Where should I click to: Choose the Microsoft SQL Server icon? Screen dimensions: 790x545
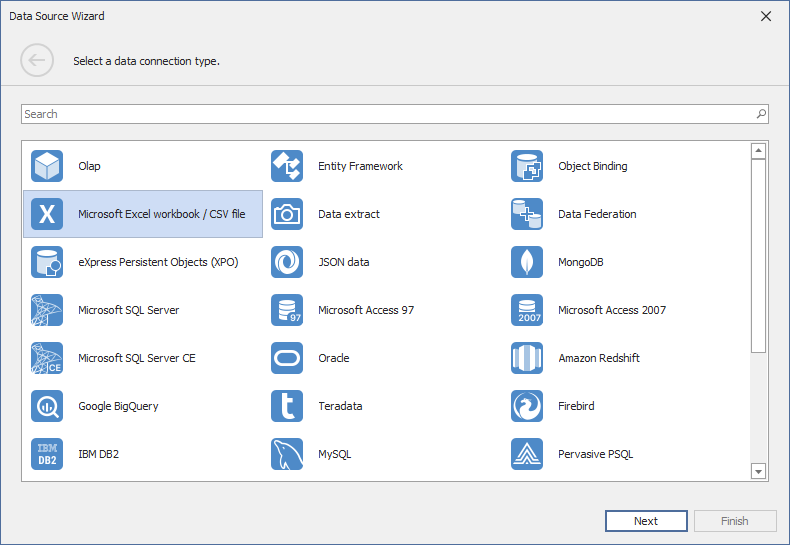[x=47, y=310]
